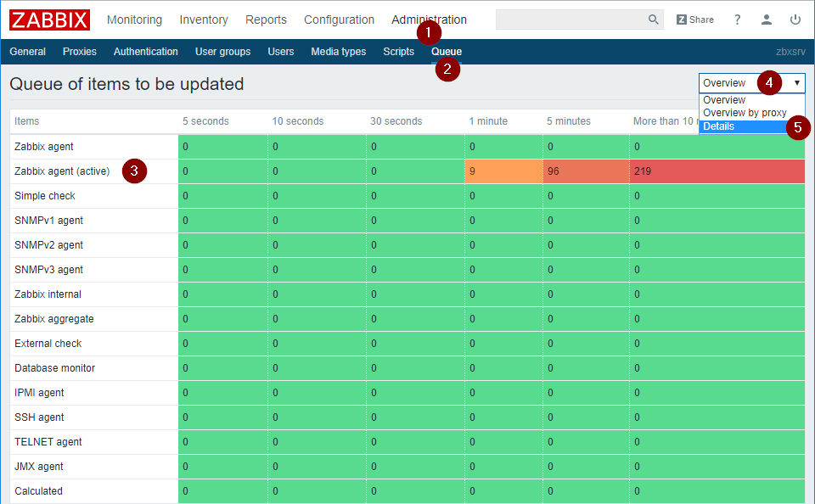
Task: Click the Items column header
Action: pos(26,121)
